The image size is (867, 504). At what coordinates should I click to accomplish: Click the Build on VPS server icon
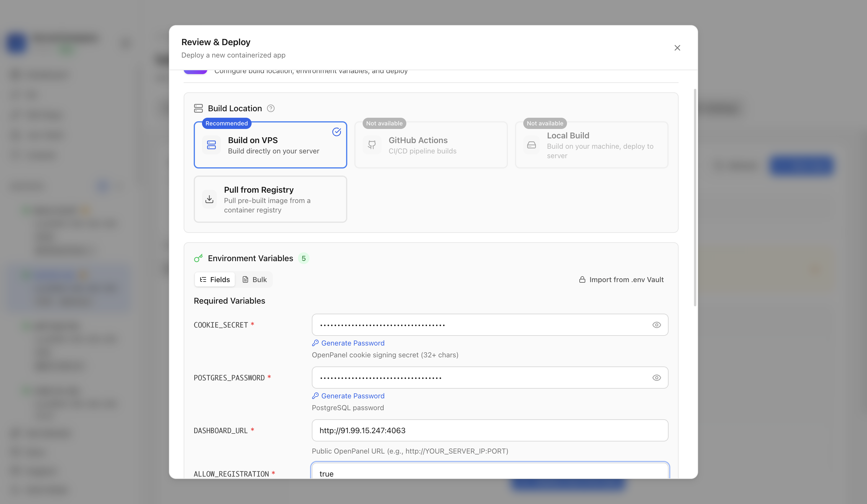pos(211,145)
